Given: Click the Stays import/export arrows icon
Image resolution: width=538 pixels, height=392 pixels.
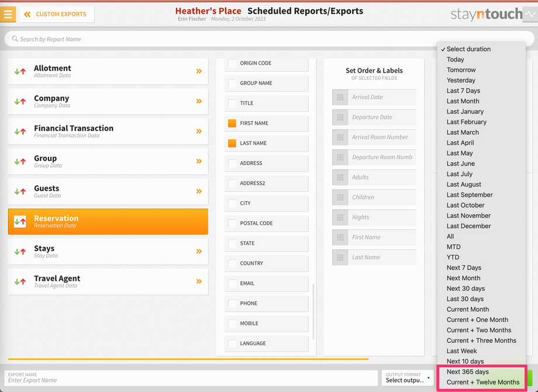Looking at the screenshot, I should [20, 251].
